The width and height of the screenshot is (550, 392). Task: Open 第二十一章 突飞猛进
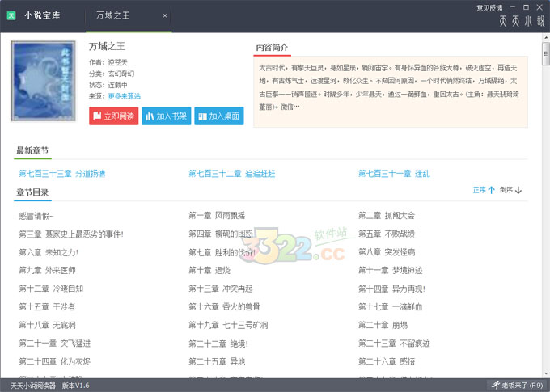tap(55, 344)
